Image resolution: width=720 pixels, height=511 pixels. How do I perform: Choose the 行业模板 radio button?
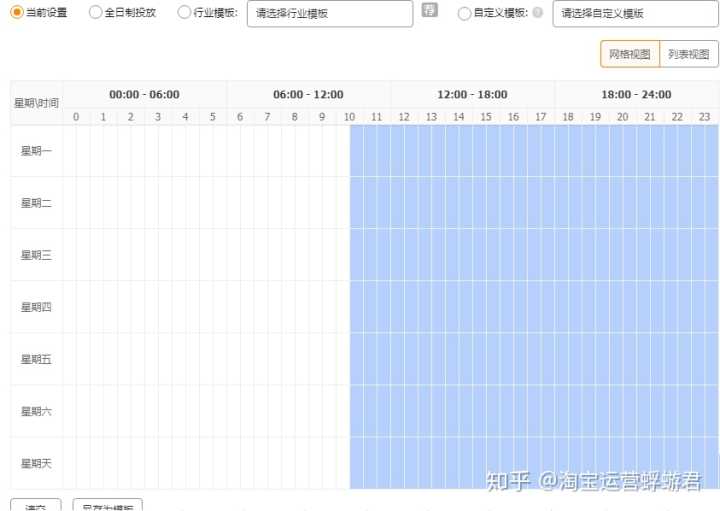[x=184, y=13]
